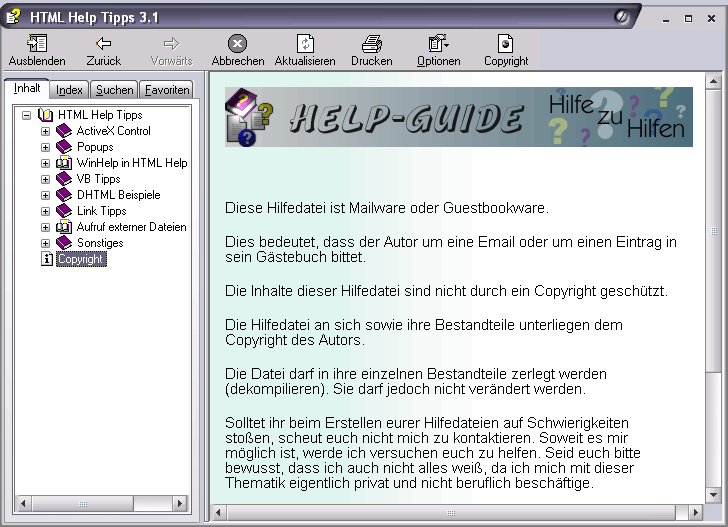
Task: Click the Copyright toolbar icon
Action: point(506,44)
